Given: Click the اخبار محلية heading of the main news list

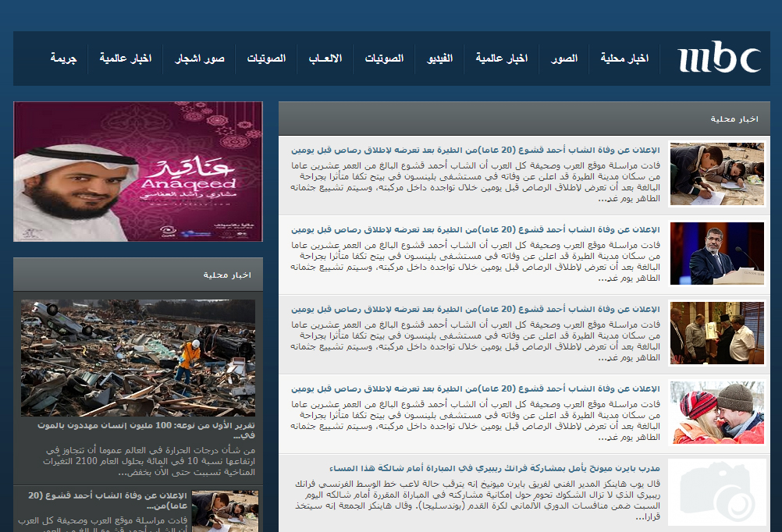Looking at the screenshot, I should pos(734,119).
